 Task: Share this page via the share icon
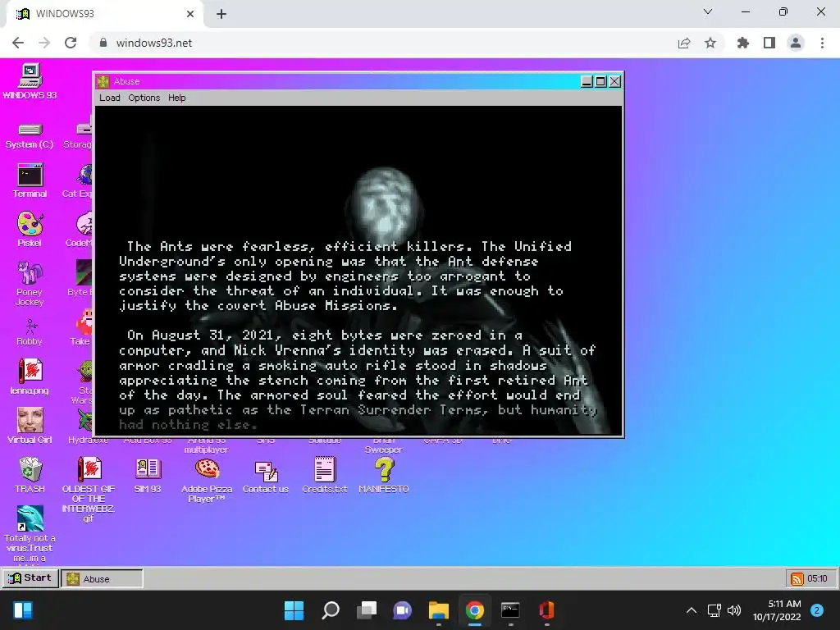point(684,43)
